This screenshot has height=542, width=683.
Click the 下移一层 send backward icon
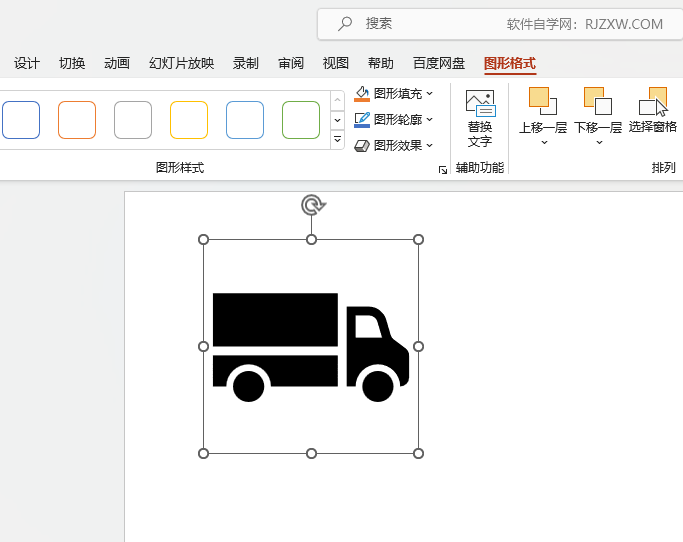pos(598,101)
